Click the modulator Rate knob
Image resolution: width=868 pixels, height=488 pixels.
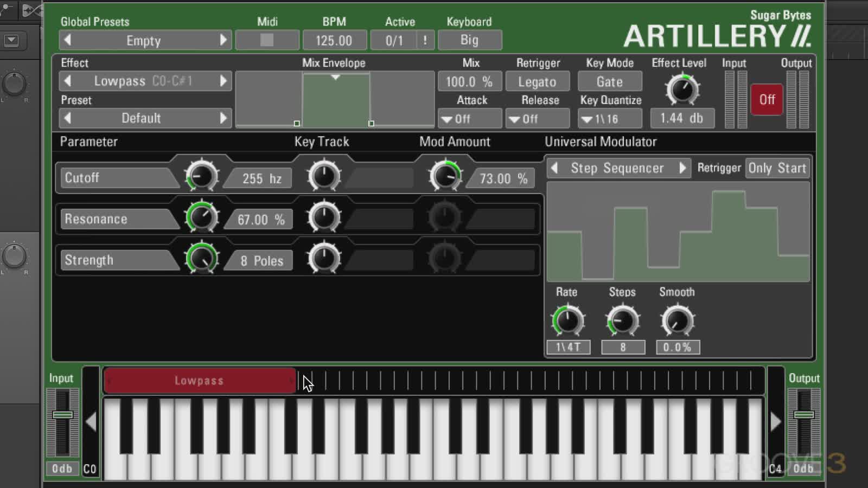pyautogui.click(x=567, y=321)
